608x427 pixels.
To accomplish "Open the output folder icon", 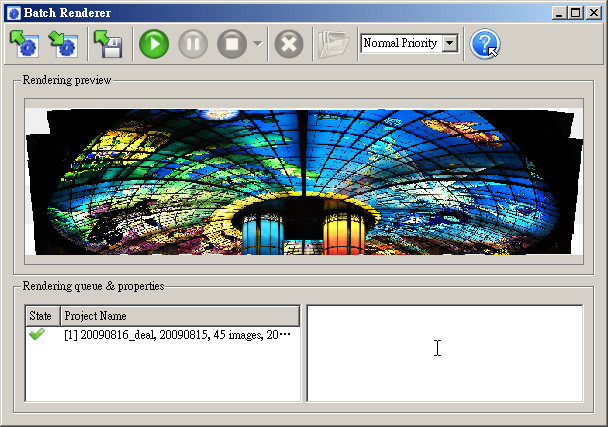I will pos(333,45).
